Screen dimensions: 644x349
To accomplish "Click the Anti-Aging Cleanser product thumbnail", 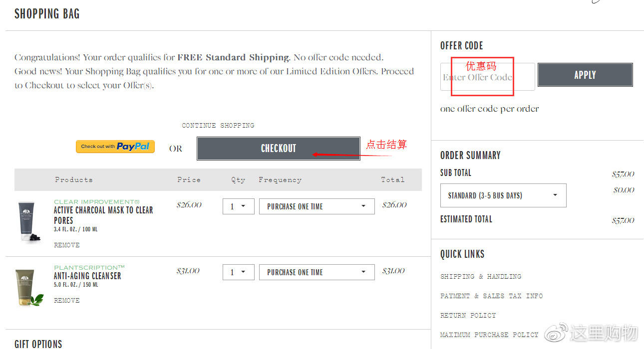I will pos(29,287).
